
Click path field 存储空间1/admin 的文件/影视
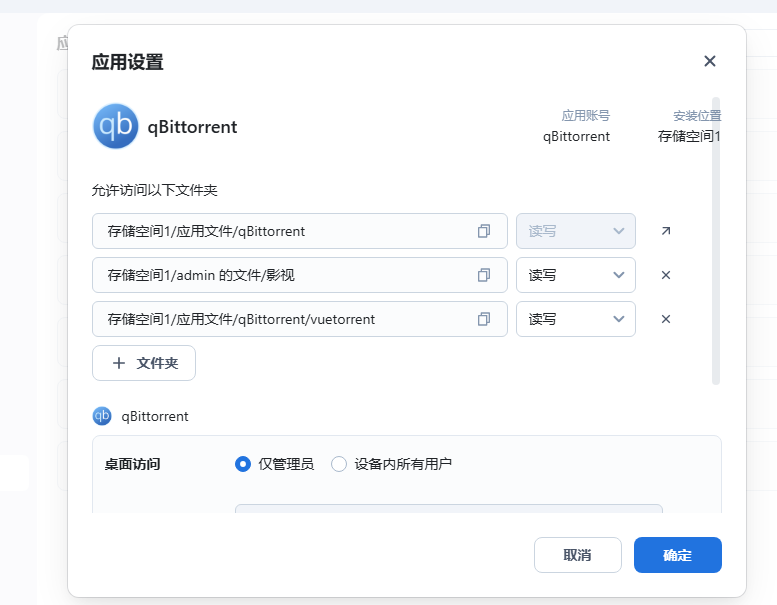tap(300, 275)
